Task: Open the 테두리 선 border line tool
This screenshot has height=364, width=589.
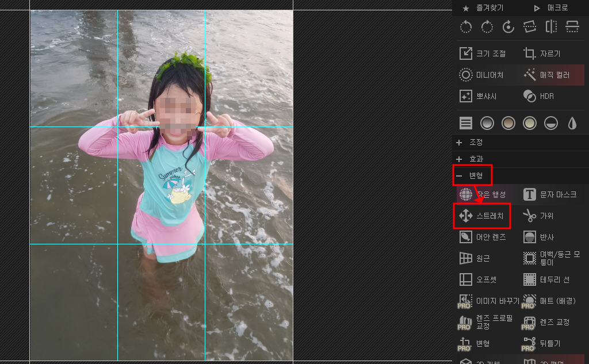Action: click(546, 279)
